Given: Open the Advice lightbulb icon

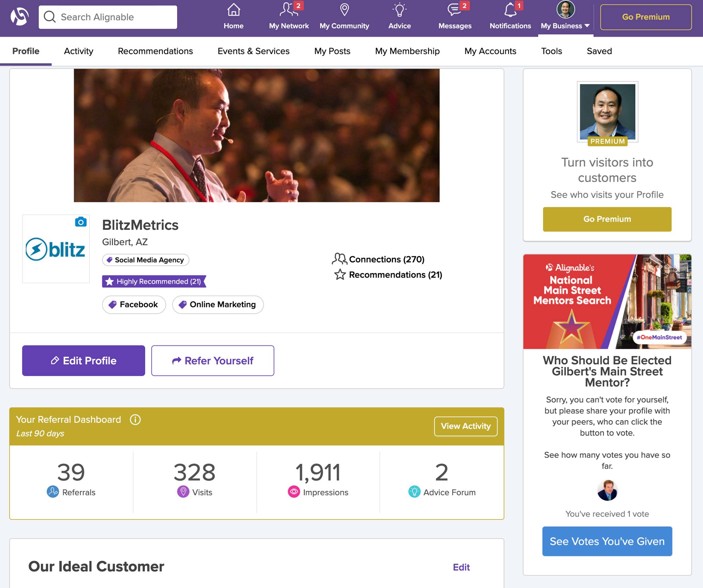Looking at the screenshot, I should point(399,10).
